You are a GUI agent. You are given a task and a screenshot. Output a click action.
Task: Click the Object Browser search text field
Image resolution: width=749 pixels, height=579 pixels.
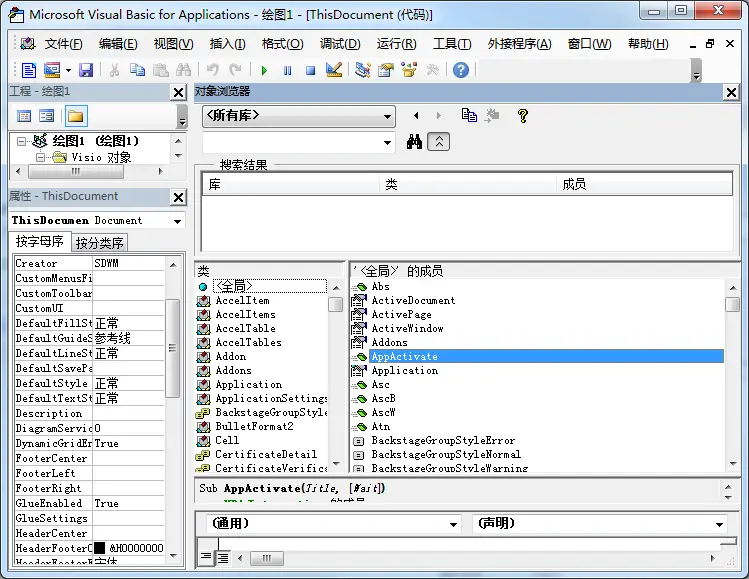click(x=291, y=143)
